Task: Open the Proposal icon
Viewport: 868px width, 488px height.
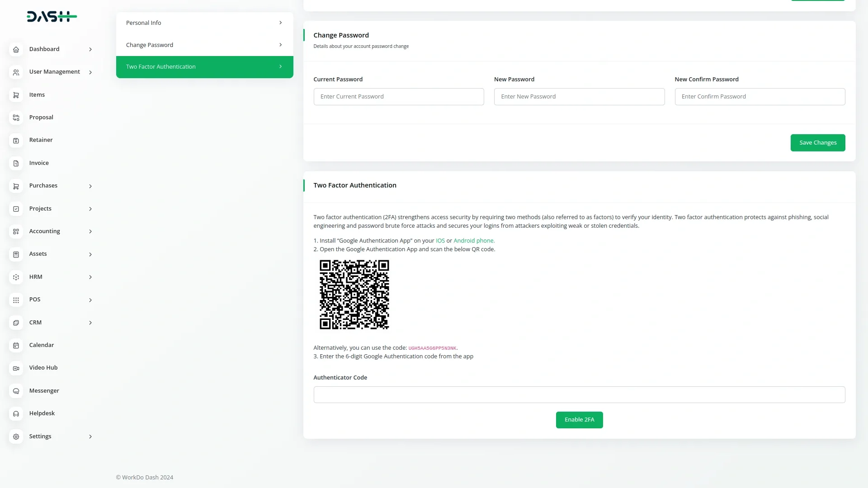Action: tap(16, 117)
